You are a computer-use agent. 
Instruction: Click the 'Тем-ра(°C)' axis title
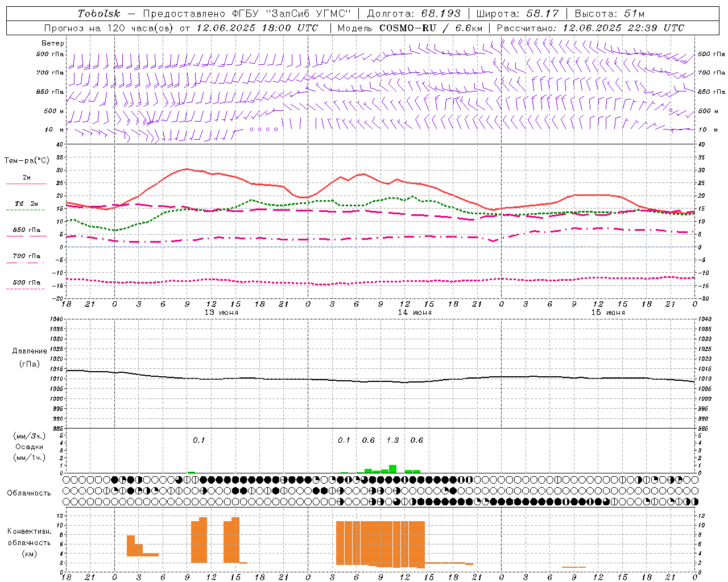[x=27, y=161]
